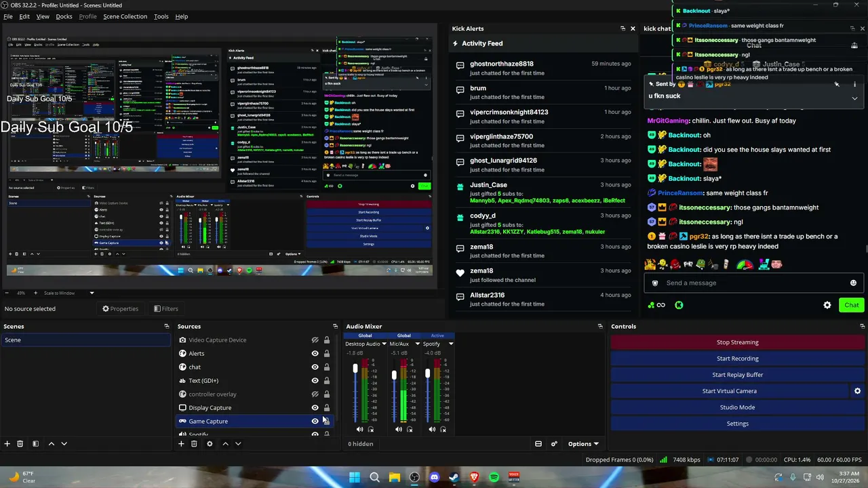Send message with green Chat button

tap(851, 305)
